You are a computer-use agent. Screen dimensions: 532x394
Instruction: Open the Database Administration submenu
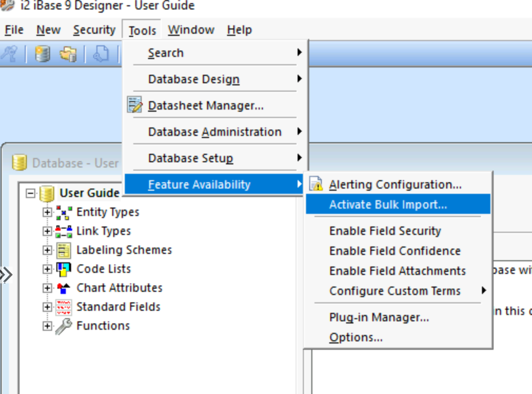215,132
